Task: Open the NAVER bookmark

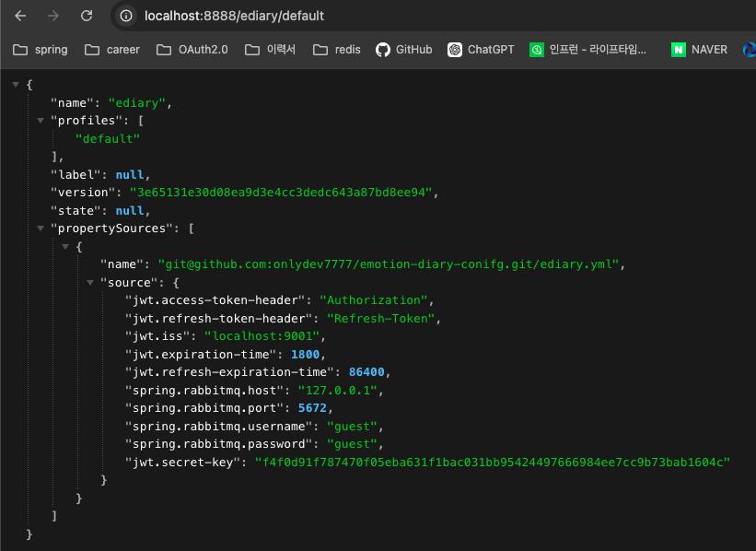Action: click(699, 50)
